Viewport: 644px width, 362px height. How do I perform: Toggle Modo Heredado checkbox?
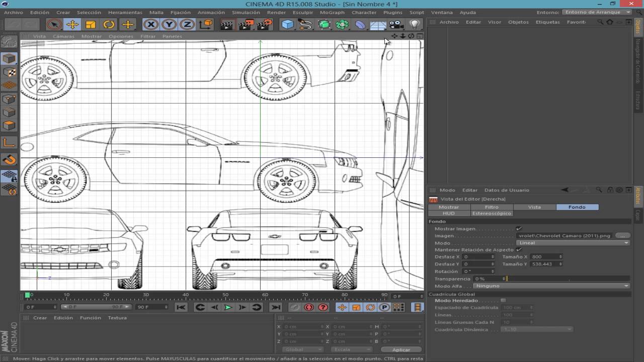[503, 300]
